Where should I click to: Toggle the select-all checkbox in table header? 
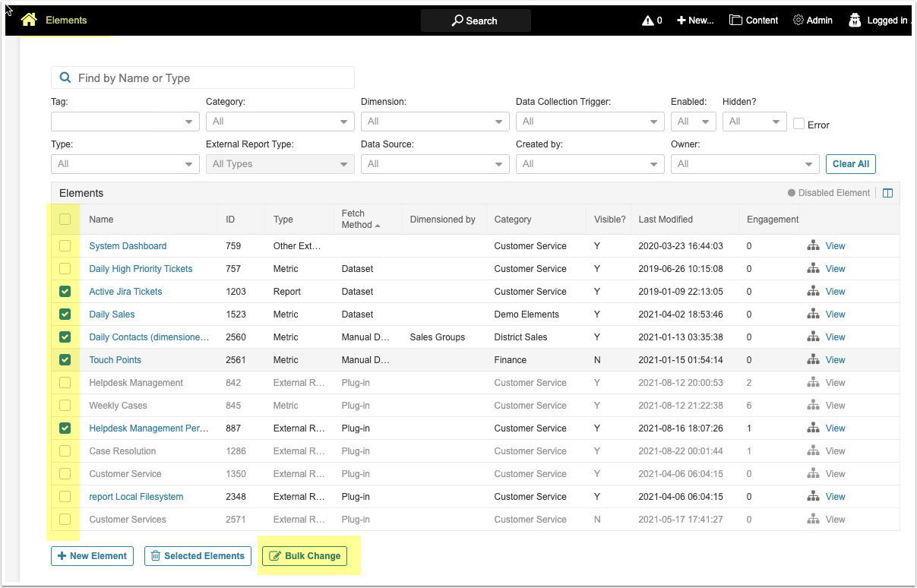tap(65, 220)
